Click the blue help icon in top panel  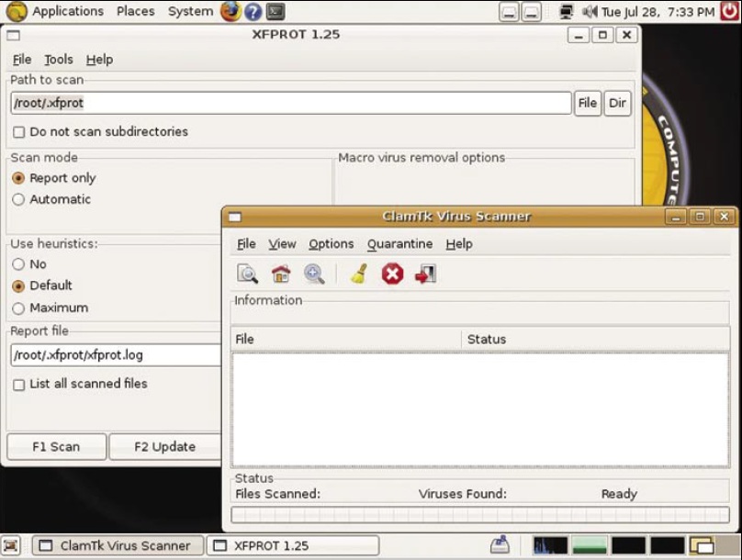[253, 12]
